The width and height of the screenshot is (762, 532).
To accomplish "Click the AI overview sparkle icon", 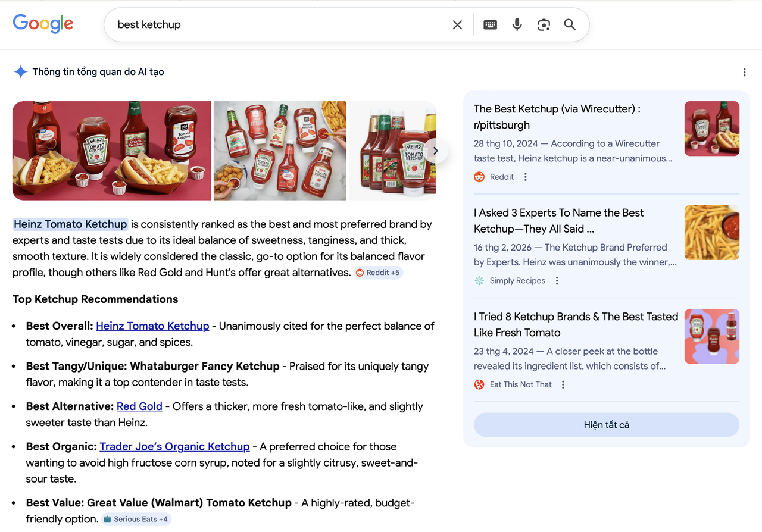I will click(21, 72).
